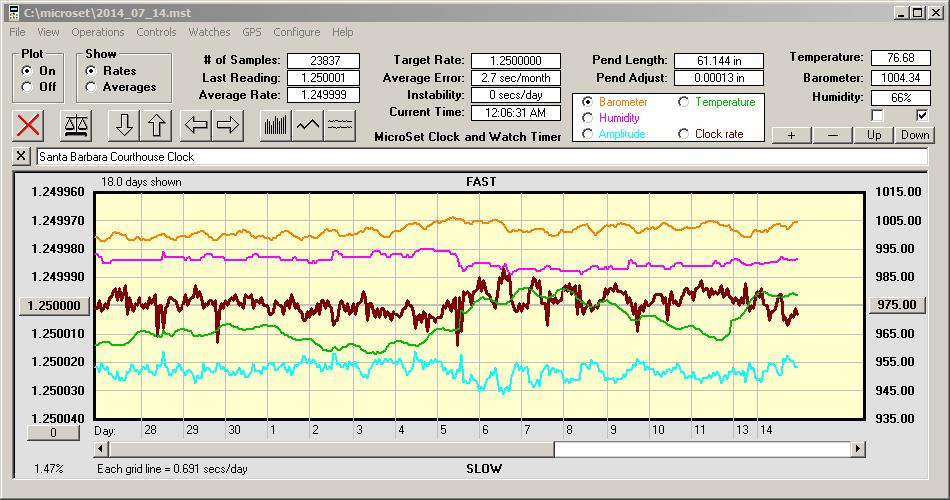The height and width of the screenshot is (500, 950).
Task: Choose the Clock rate trace radio
Action: 683,133
